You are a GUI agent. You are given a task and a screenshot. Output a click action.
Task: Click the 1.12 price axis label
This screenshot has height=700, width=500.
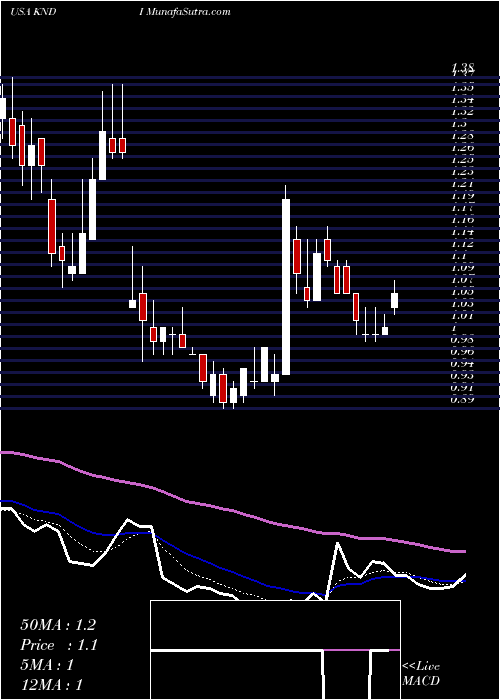[462, 244]
